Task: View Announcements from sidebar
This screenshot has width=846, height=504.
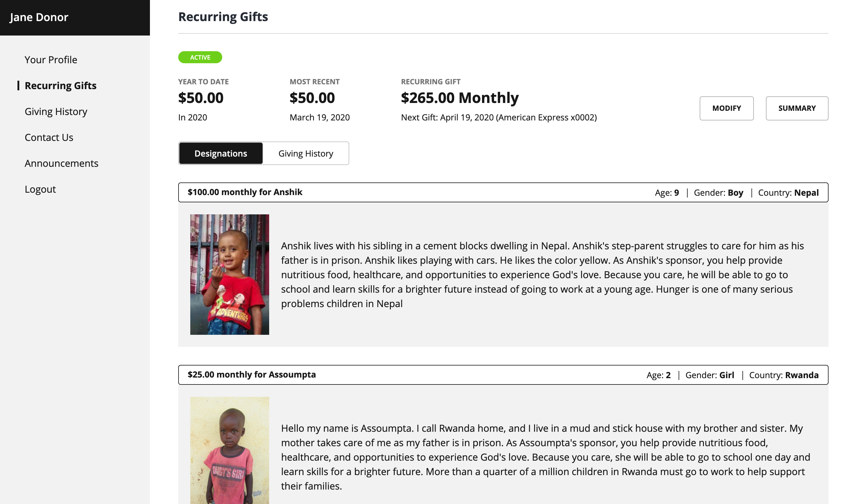Action: point(61,163)
